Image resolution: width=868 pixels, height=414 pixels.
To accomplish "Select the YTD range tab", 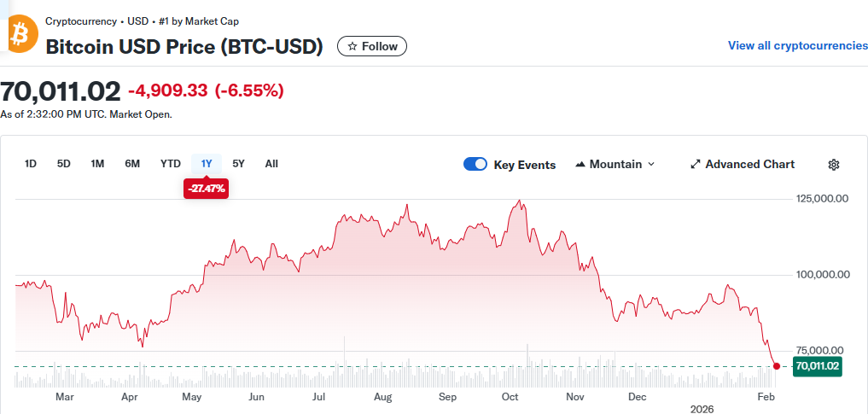I will tap(171, 164).
